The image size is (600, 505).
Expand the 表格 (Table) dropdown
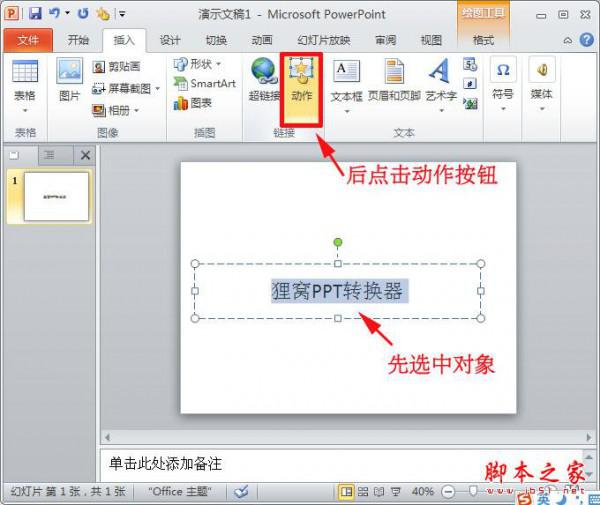(x=24, y=110)
